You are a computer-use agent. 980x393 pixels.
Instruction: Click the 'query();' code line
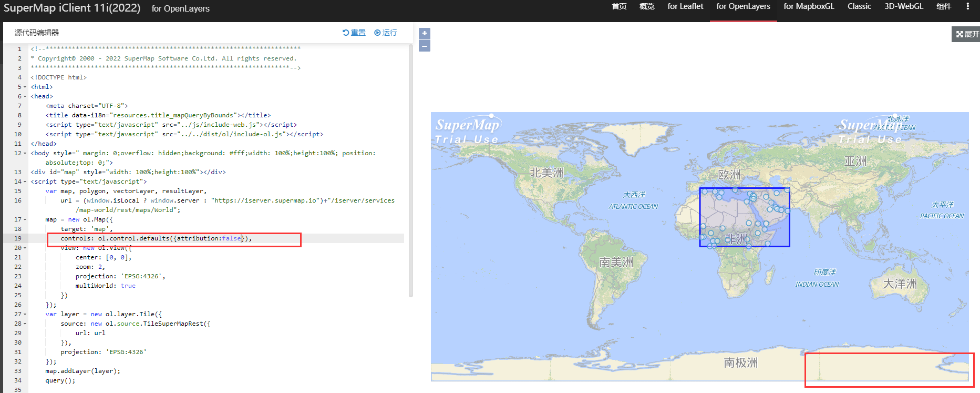[60, 381]
